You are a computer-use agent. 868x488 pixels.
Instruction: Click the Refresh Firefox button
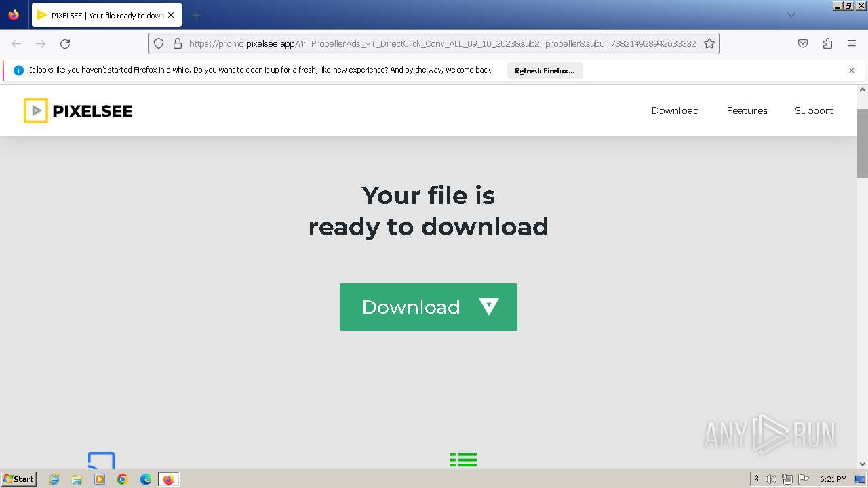pos(545,70)
